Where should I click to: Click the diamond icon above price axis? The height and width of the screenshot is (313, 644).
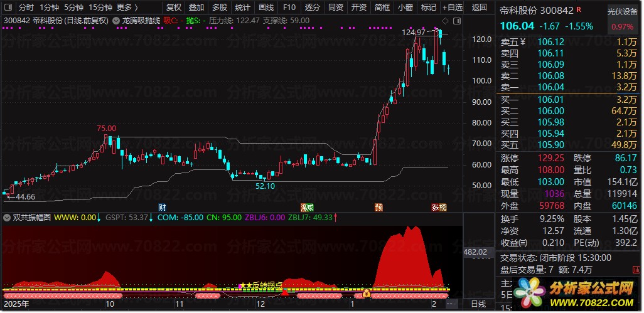tap(445, 21)
